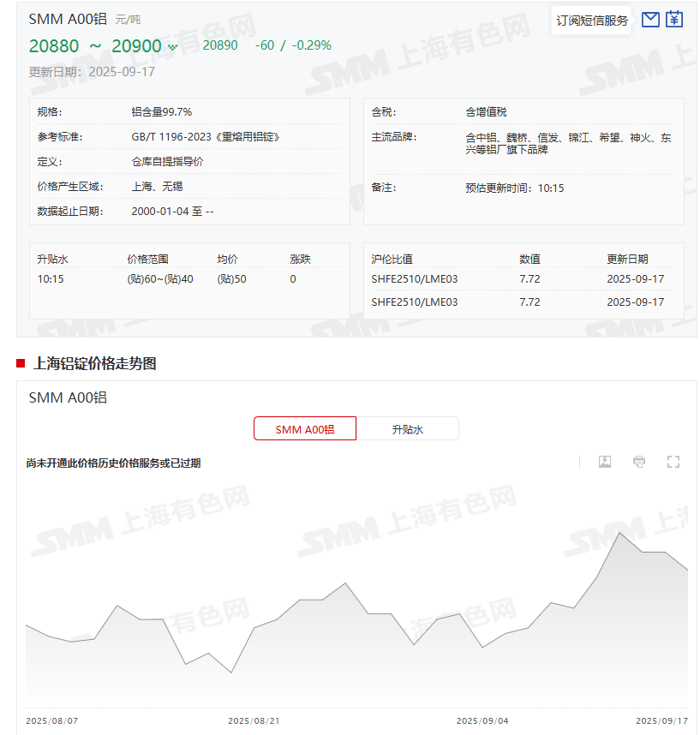
Task: Click the tax value 含增值税
Action: click(486, 112)
